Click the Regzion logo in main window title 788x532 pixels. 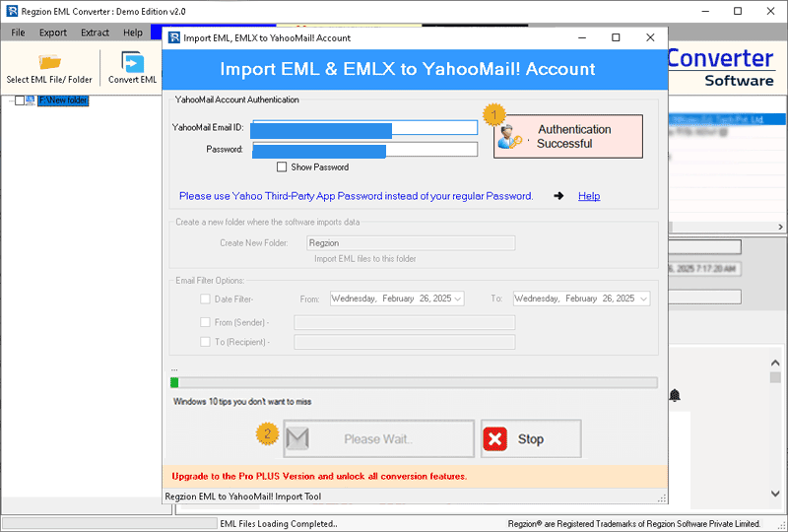[x=12, y=11]
